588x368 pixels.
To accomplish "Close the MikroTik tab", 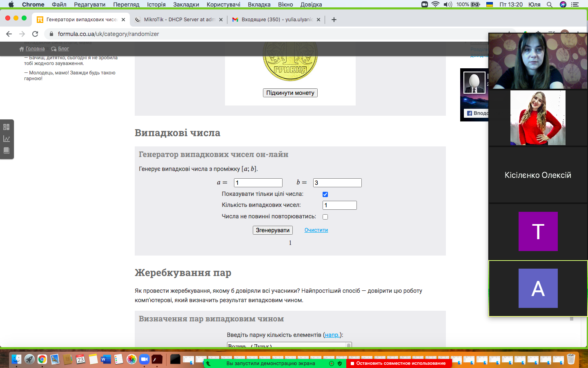I will (x=221, y=20).
